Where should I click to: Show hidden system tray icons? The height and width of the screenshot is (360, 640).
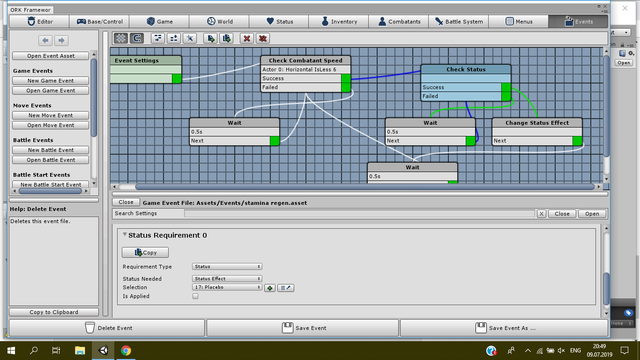(528, 351)
